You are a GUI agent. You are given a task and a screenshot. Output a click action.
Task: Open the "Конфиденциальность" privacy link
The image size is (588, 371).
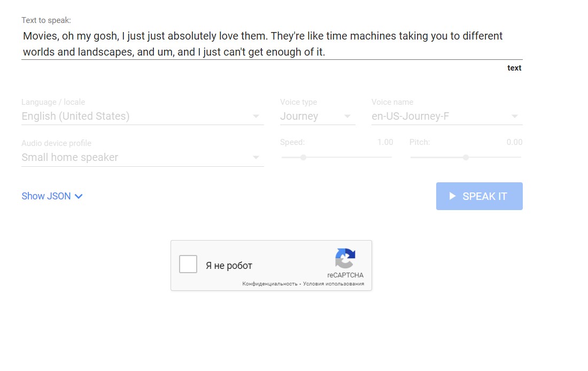[269, 284]
